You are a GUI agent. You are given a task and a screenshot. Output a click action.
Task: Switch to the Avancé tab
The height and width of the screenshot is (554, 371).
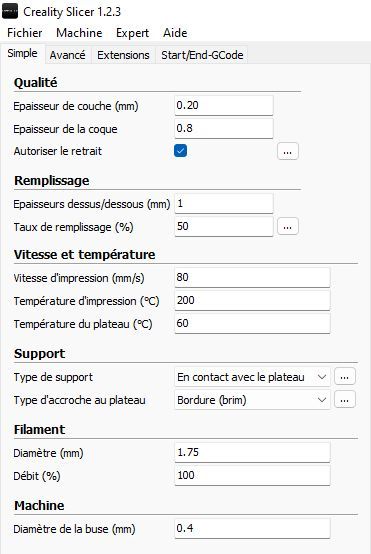[x=67, y=55]
